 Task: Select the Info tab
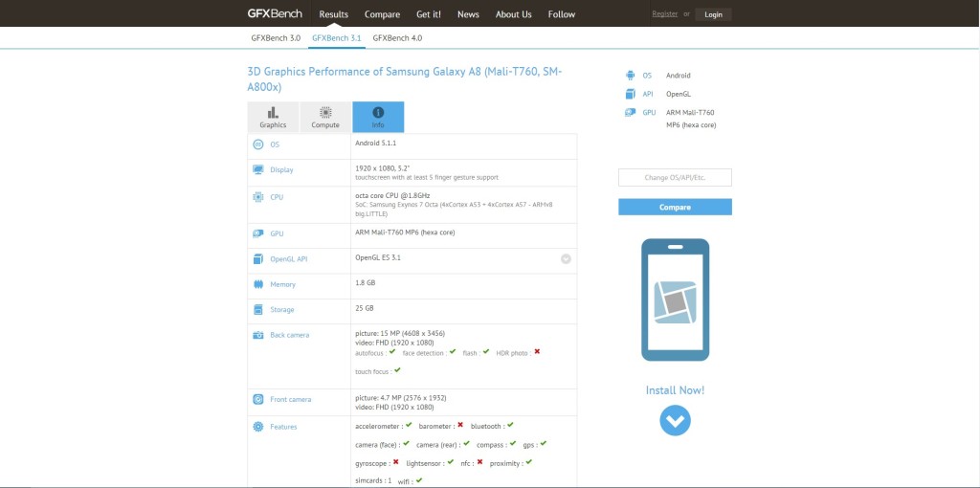[x=378, y=118]
